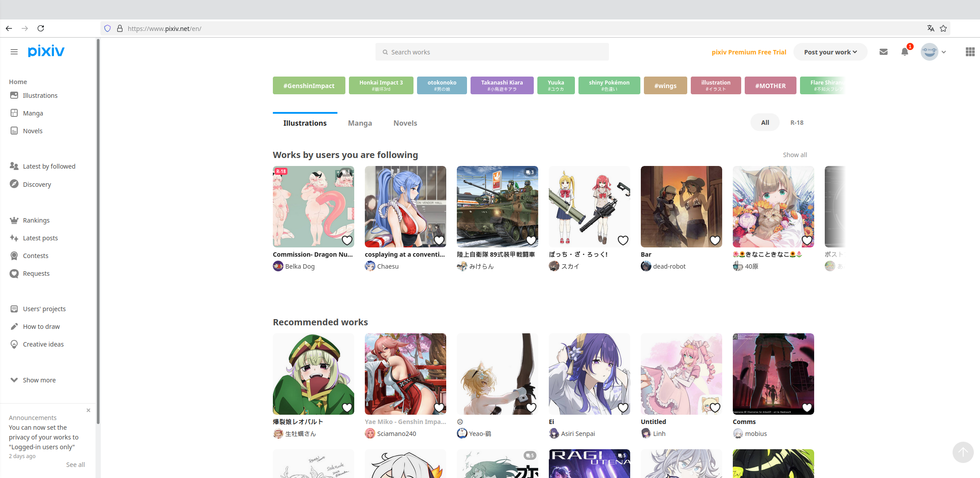Select the Takanashi Kiara tag chip
This screenshot has width=980, height=478.
(502, 85)
